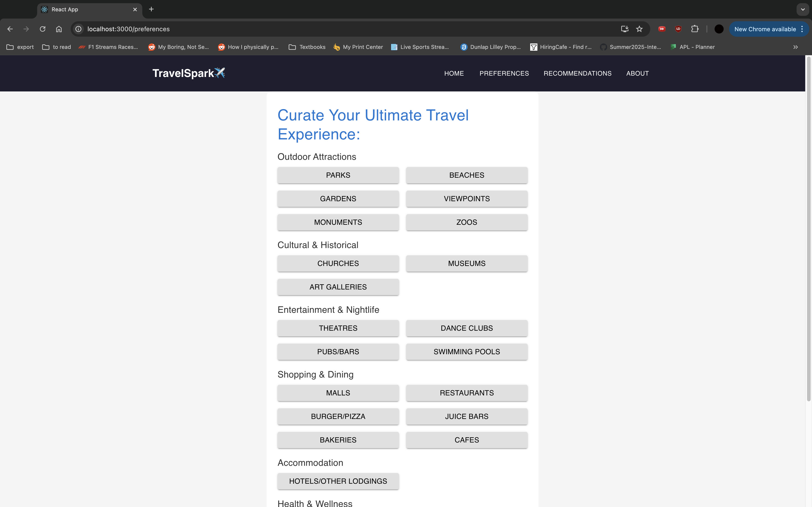Click the uBlock Origin shield icon
The height and width of the screenshot is (507, 812).
pos(678,29)
